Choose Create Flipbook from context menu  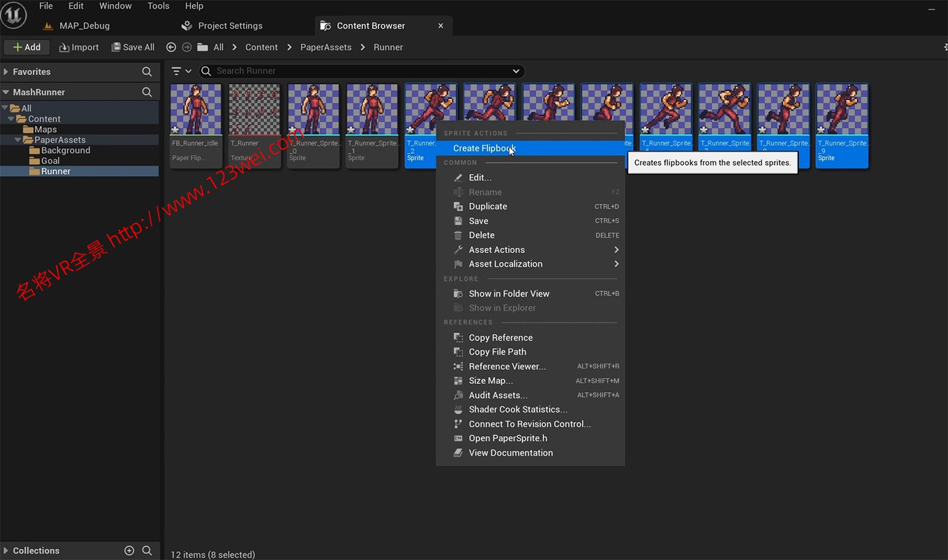484,148
